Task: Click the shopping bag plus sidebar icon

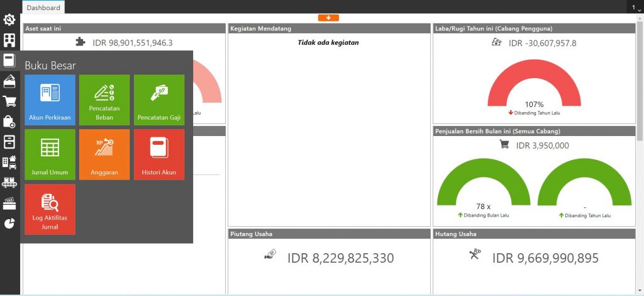Action: pos(9,122)
